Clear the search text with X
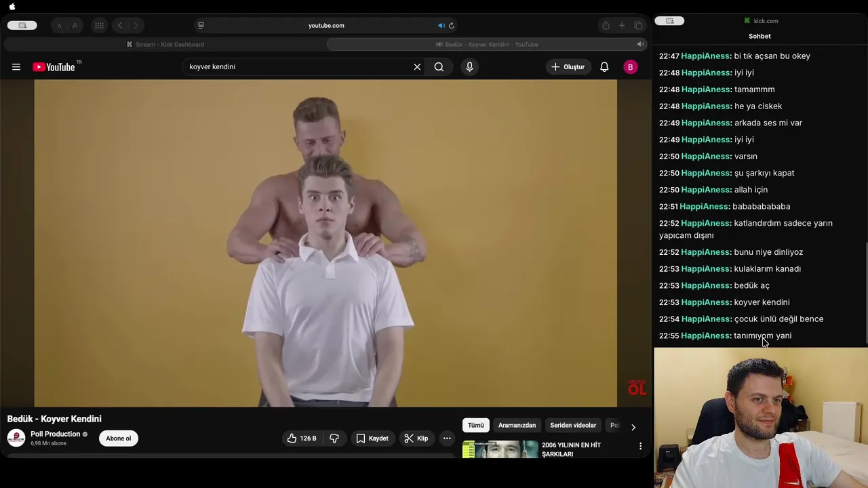This screenshot has width=868, height=488. pyautogui.click(x=417, y=67)
